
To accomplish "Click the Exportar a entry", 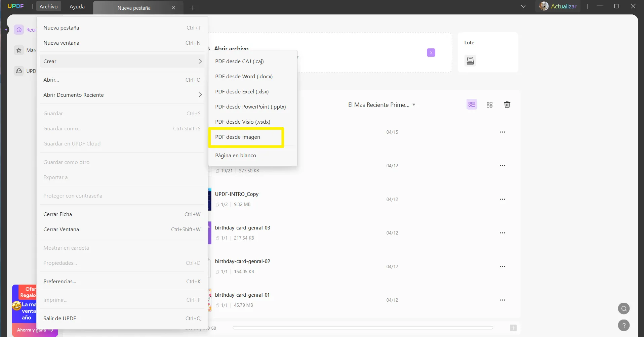I will pos(122,177).
